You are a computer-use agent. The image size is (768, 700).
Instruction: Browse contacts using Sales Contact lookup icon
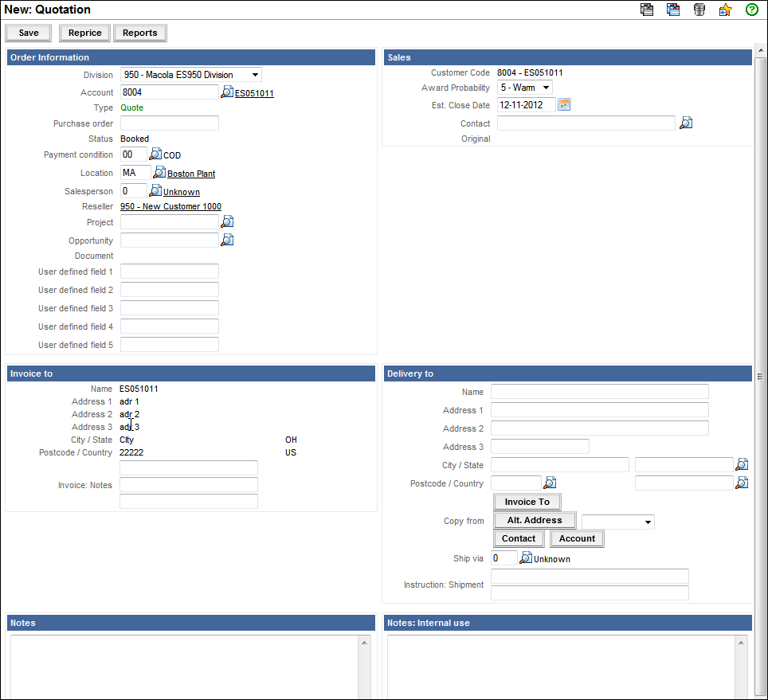pos(685,123)
